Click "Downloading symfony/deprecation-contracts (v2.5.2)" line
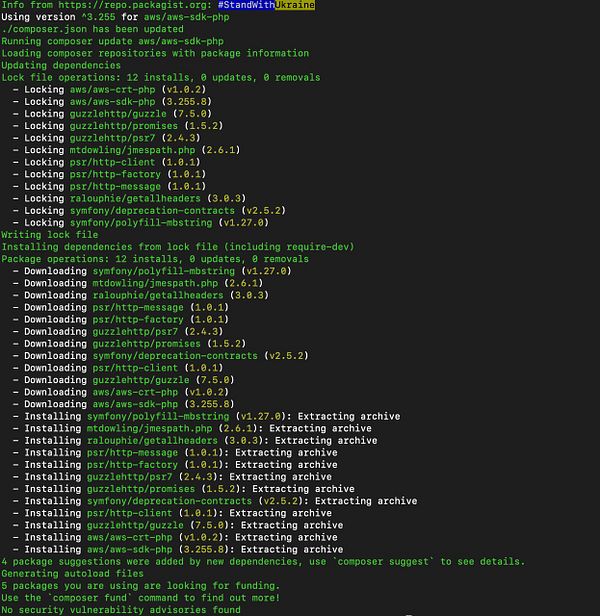Viewport: 600px width, 616px height. tap(161, 356)
